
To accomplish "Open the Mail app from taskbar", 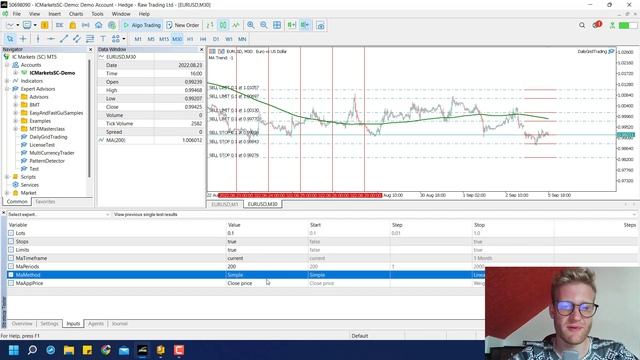I will (124, 350).
